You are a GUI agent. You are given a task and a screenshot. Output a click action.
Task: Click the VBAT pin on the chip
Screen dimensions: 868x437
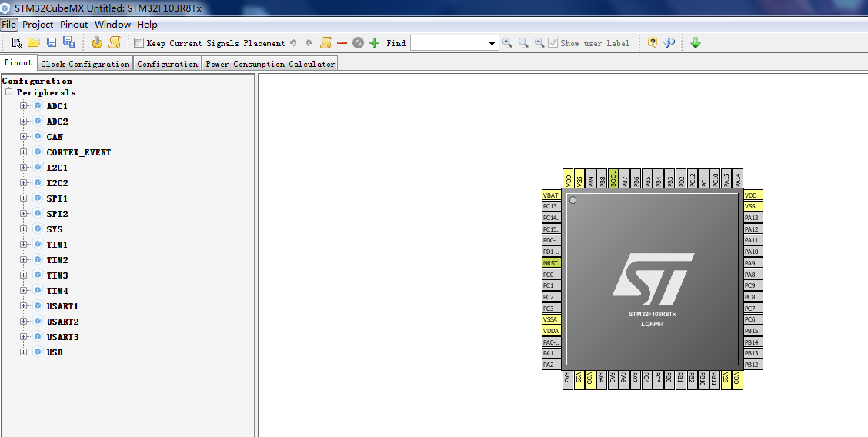(552, 195)
